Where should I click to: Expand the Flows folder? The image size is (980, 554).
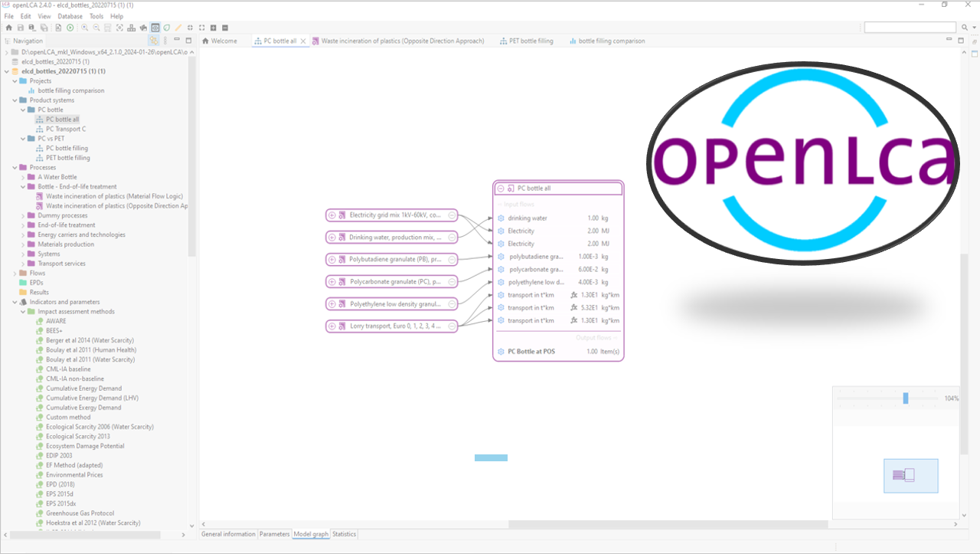15,273
